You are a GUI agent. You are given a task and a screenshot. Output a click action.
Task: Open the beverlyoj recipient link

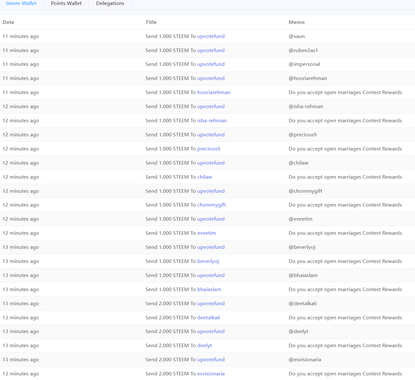208,261
